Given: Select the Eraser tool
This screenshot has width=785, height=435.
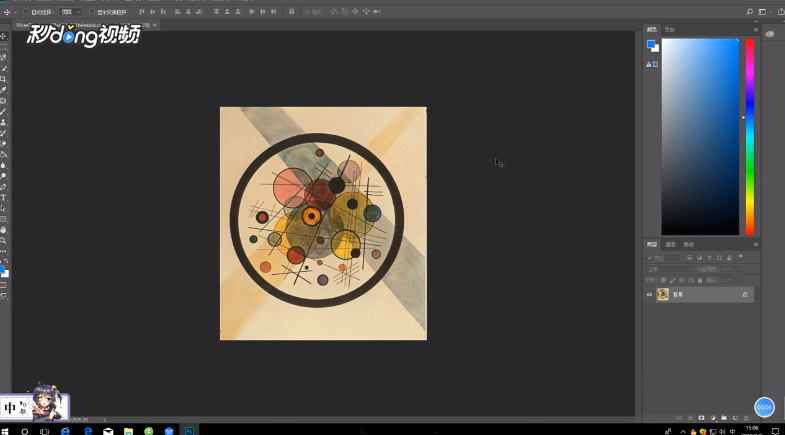Looking at the screenshot, I should coord(4,144).
